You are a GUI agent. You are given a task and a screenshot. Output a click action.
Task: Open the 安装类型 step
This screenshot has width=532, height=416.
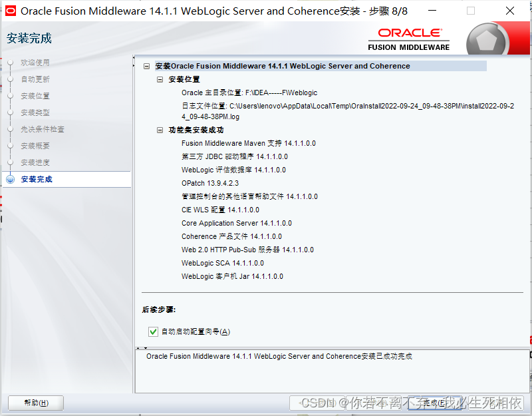point(35,112)
